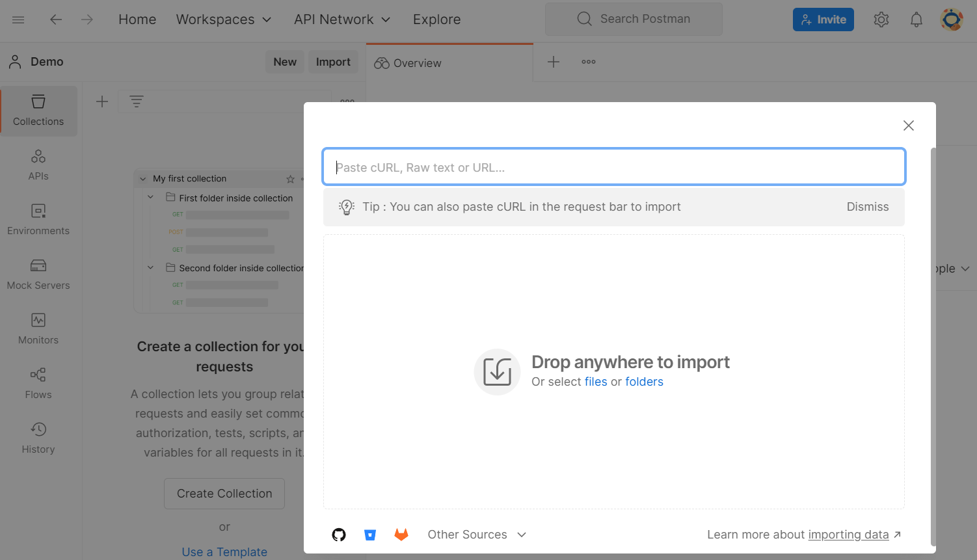Import from Bitbucket icon
The width and height of the screenshot is (977, 560).
click(370, 535)
